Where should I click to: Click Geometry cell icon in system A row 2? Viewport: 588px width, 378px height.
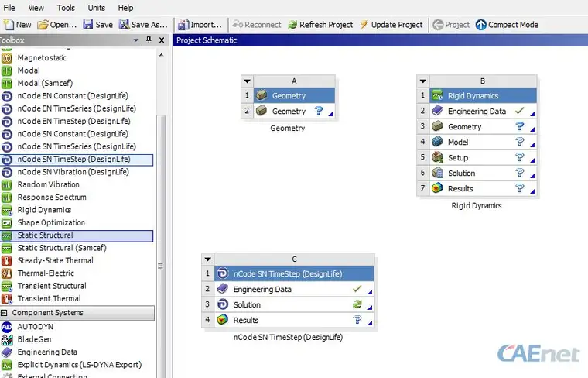click(x=262, y=111)
